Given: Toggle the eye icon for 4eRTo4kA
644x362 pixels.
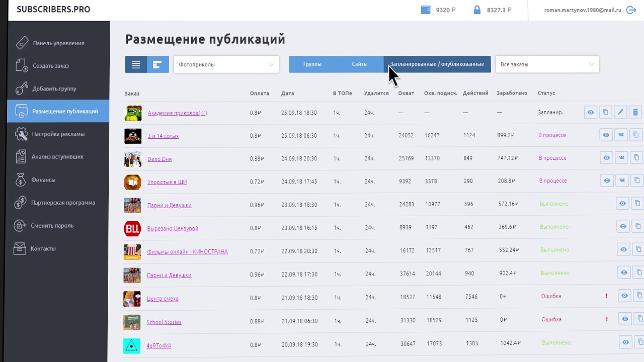Looking at the screenshot, I should pos(625,342).
